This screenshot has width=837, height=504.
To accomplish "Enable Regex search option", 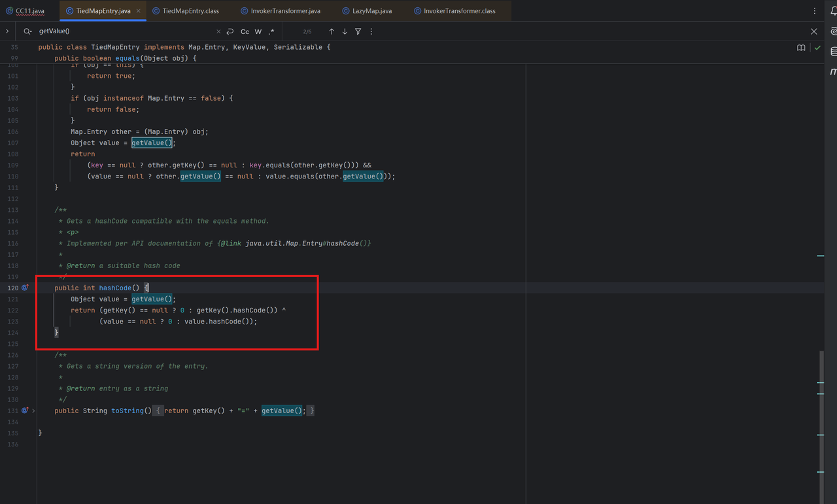I will (271, 31).
